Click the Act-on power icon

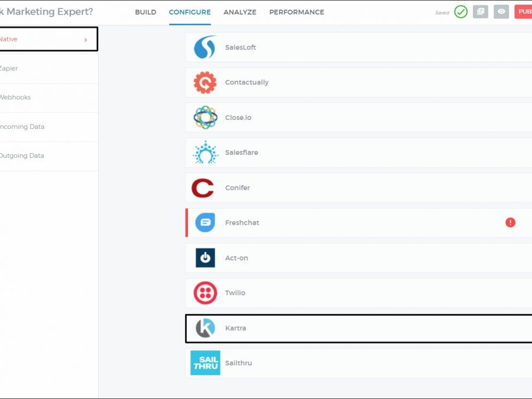(x=205, y=258)
